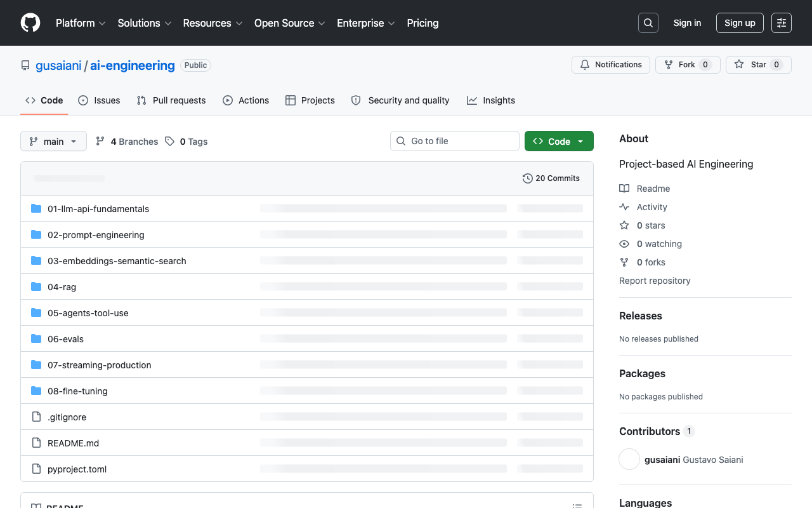The width and height of the screenshot is (812, 508).
Task: Expand the Platform menu
Action: point(81,23)
